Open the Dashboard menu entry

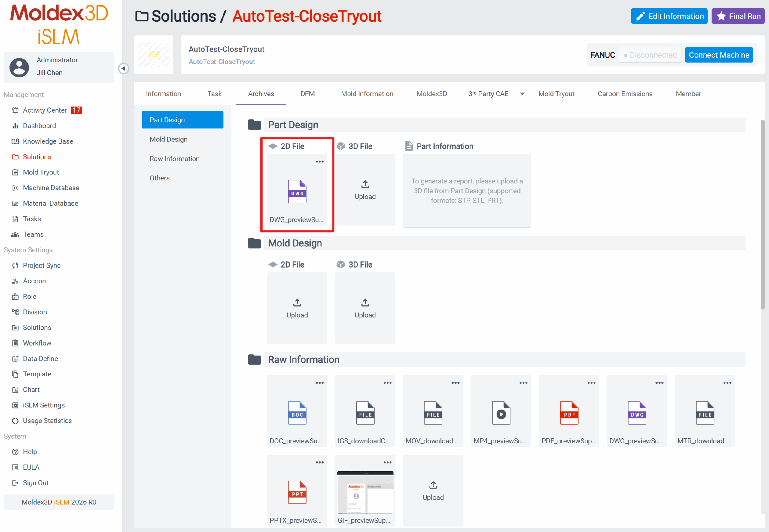pos(39,126)
